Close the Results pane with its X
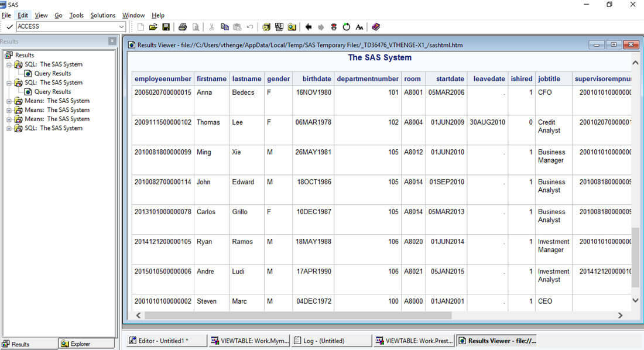 (112, 41)
